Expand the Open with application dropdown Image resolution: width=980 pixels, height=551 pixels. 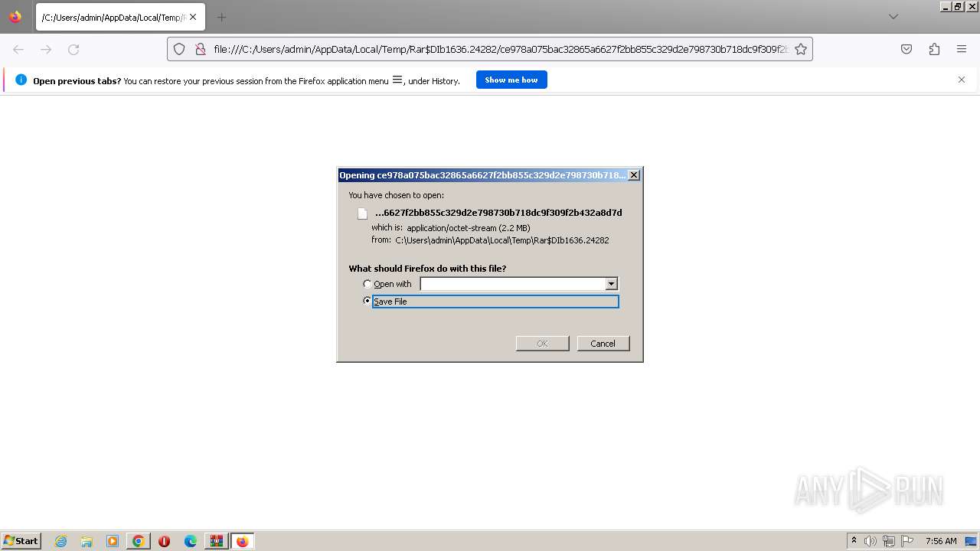click(611, 284)
